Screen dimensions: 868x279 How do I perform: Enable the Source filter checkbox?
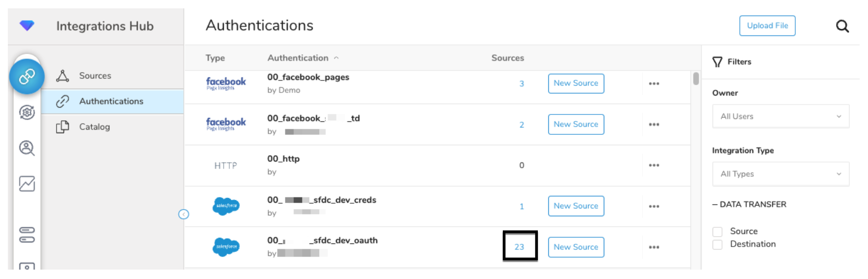tap(717, 231)
